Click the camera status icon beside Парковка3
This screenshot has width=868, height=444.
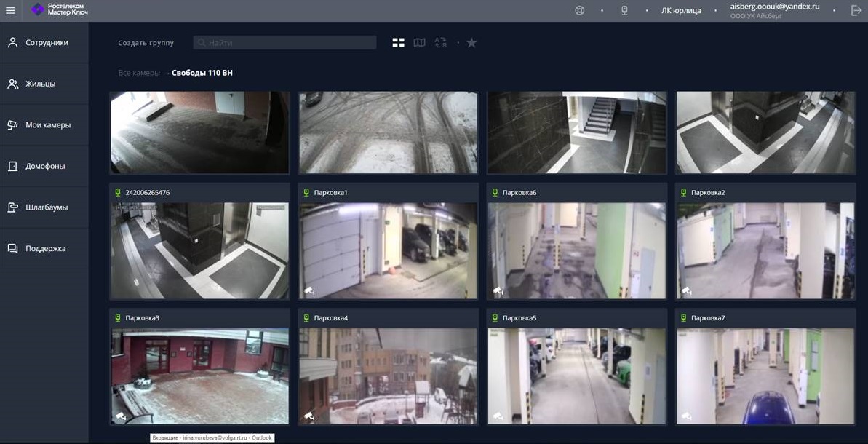pos(118,318)
